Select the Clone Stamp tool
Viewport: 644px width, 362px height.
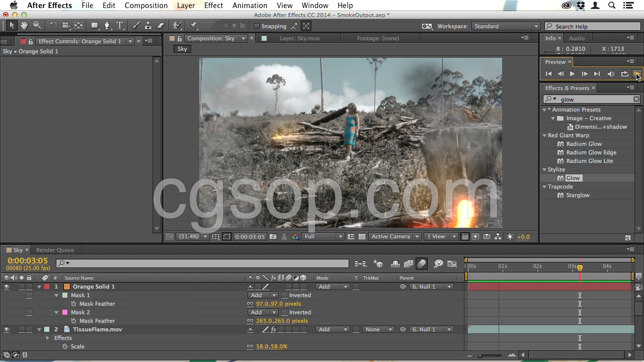148,26
